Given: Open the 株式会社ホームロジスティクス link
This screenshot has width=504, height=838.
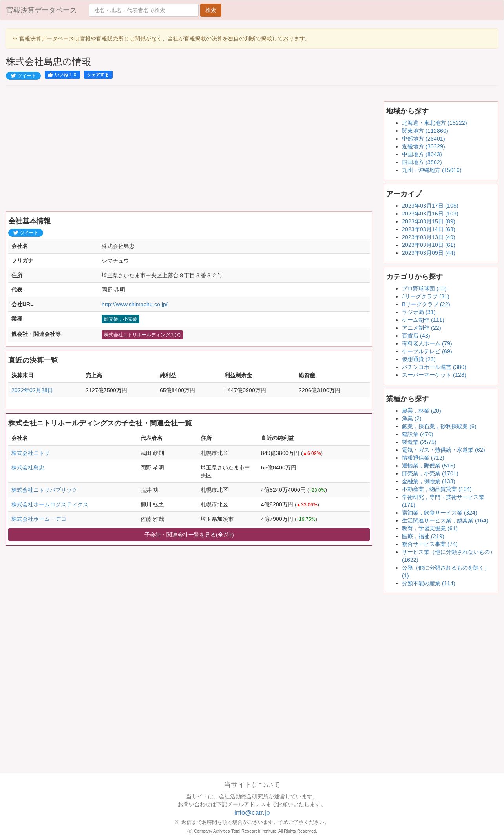Looking at the screenshot, I should click(50, 504).
